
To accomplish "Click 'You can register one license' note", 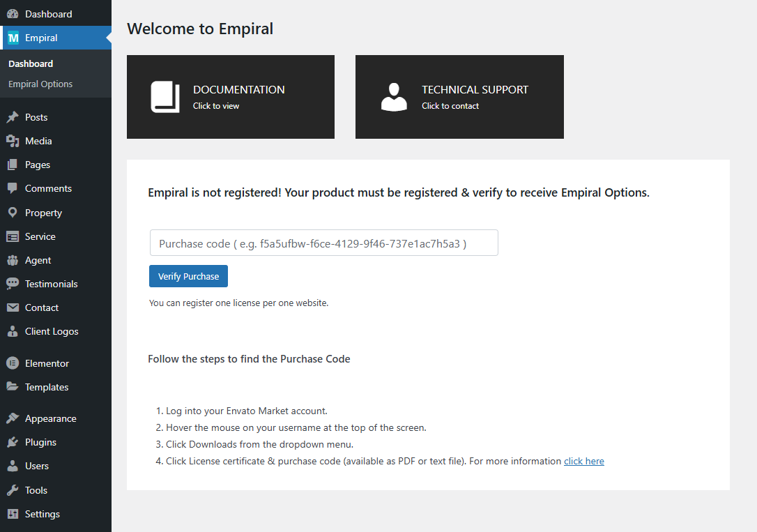I will pos(238,303).
